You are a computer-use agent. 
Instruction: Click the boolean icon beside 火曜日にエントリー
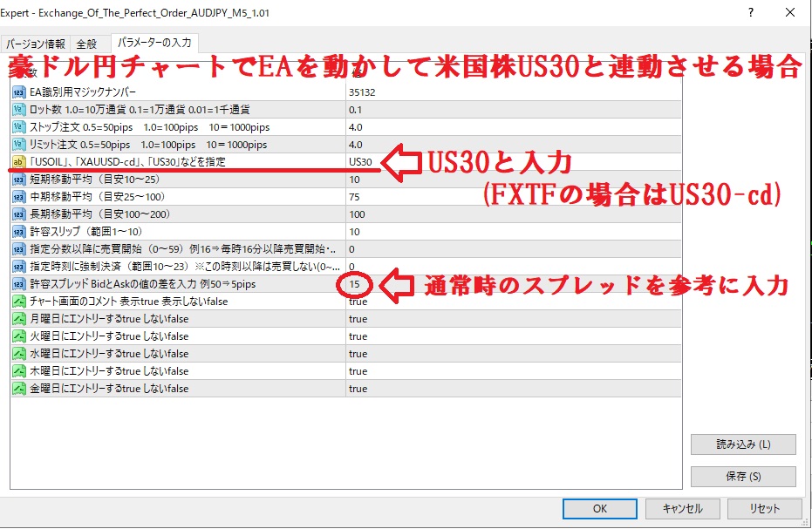18,336
